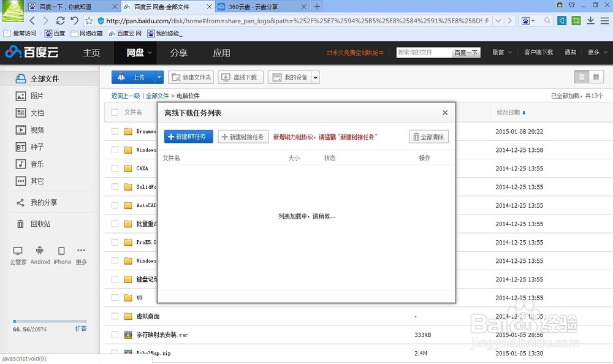This screenshot has width=613, height=364.
Task: Click the green screenshot tool icon
Action: pyautogui.click(x=576, y=21)
